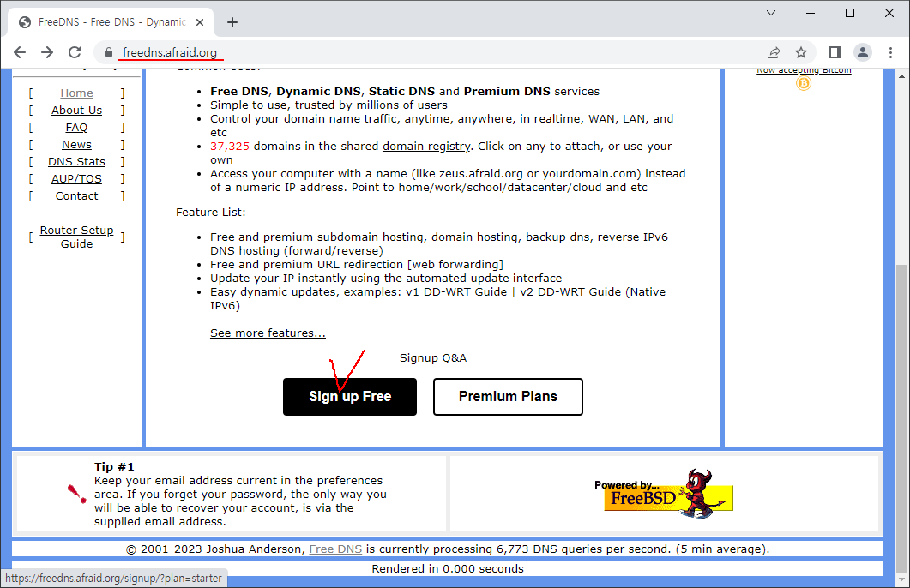Open the domain registry link
910x588 pixels.
point(426,146)
